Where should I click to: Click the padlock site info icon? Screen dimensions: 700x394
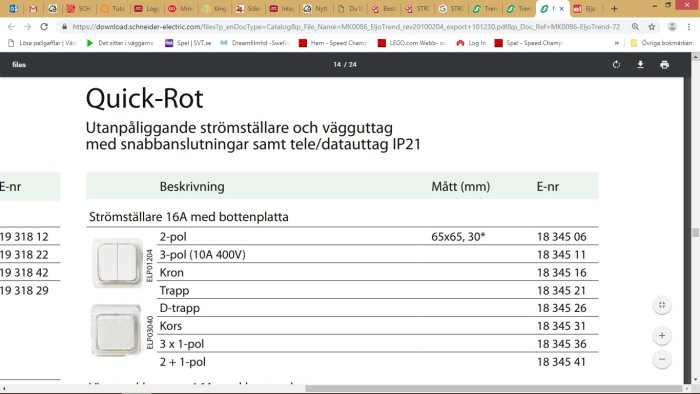tap(65, 27)
